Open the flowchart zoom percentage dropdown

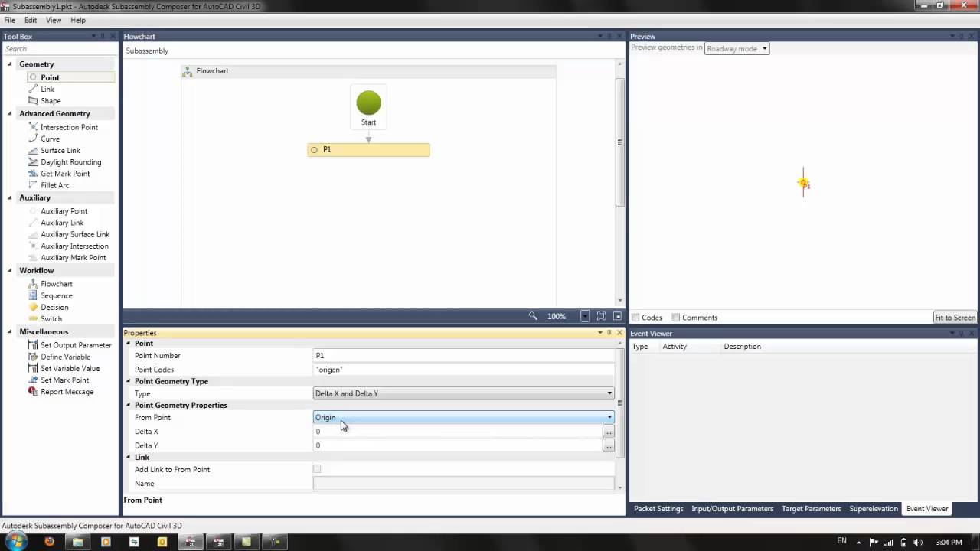[x=585, y=315]
